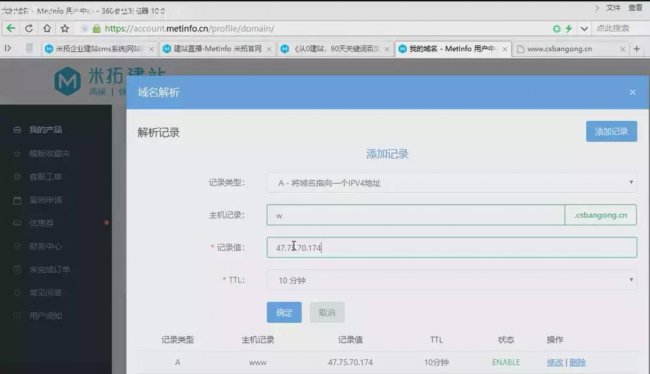Open 财务中心 in the sidebar
Viewport: 650px width, 374px height.
click(46, 246)
